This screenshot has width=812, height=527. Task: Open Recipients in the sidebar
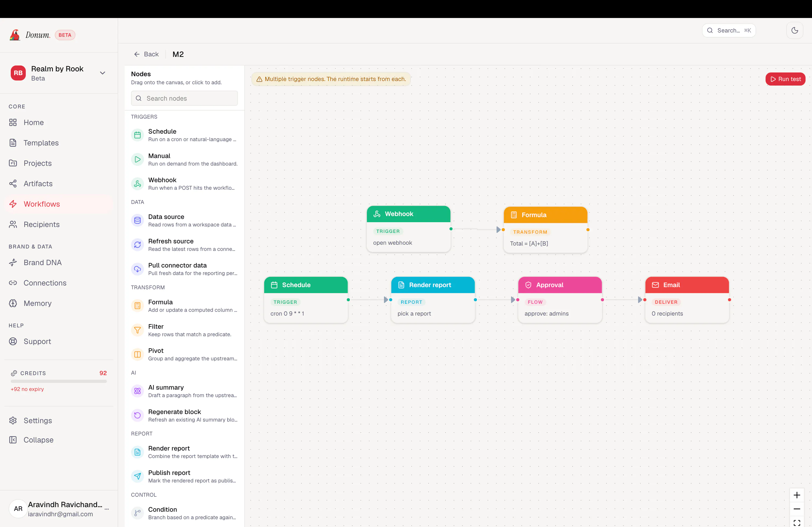pos(59,224)
